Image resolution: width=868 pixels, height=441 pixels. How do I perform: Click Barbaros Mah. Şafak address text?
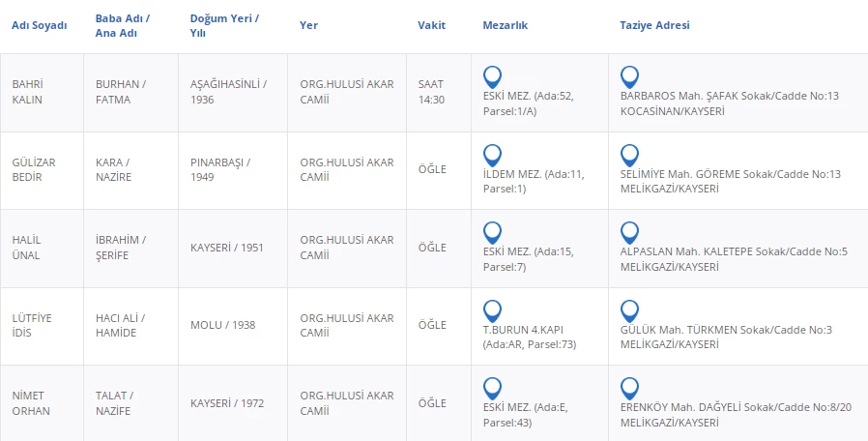729,103
